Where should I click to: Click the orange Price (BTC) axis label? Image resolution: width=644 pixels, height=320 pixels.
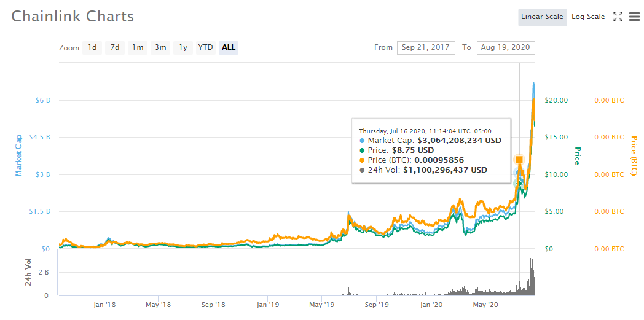[x=634, y=156]
